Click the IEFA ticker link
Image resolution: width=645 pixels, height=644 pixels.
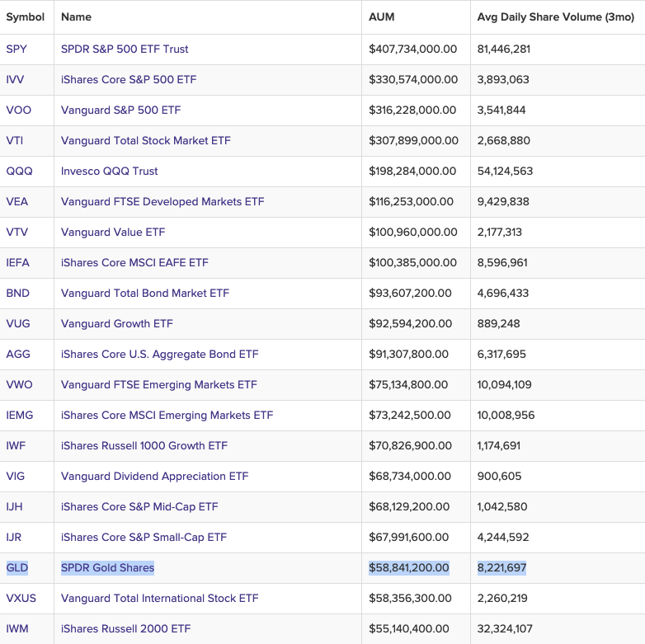[x=17, y=262]
